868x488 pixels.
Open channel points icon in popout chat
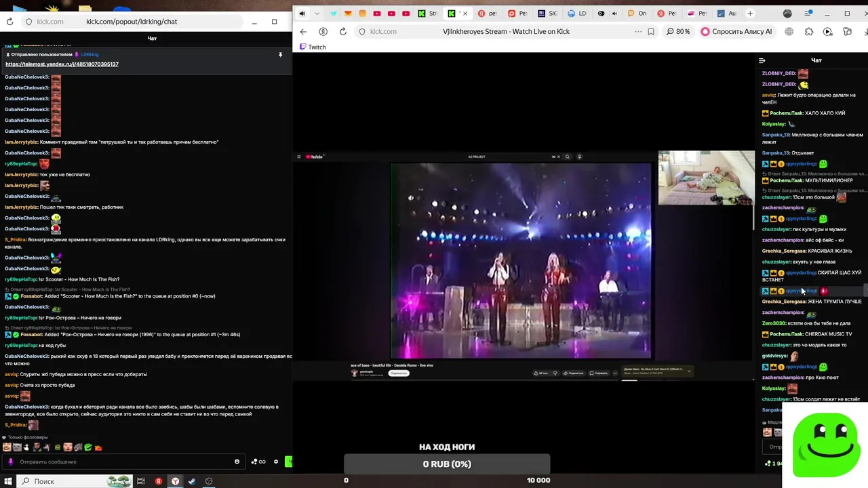pos(258,462)
